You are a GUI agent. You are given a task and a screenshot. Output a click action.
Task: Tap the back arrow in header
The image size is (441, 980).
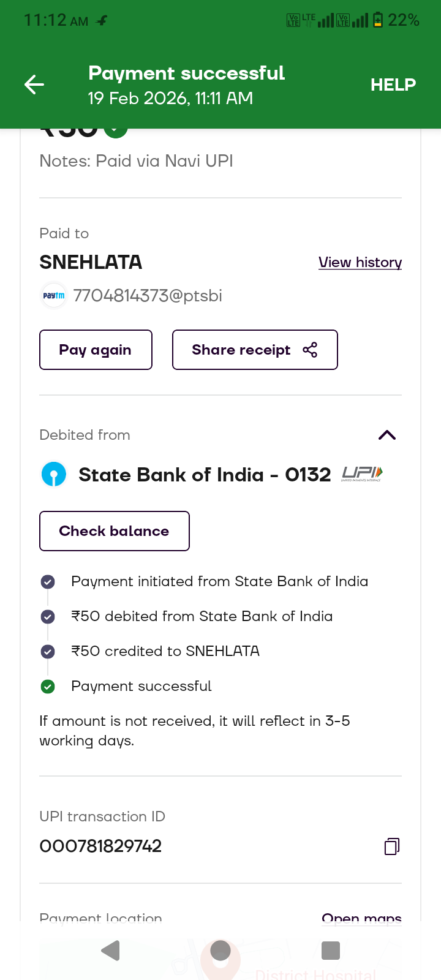pos(34,85)
